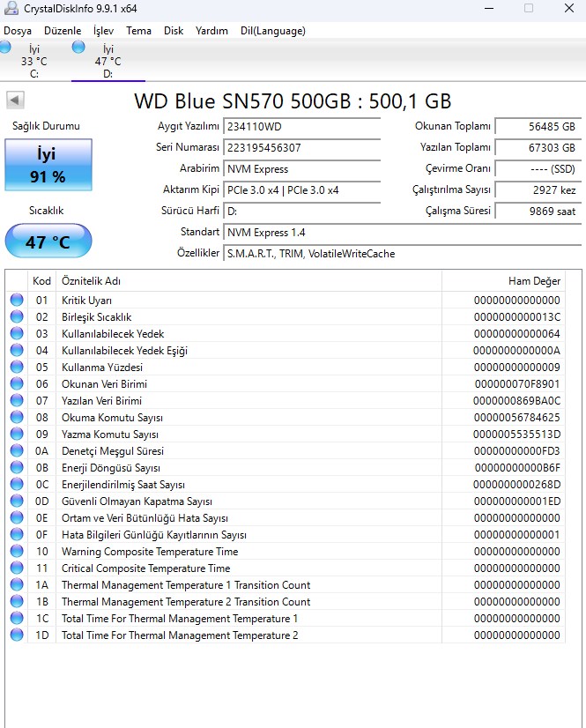Click status orb for Kullanılabilecek Yedek row
The image size is (586, 728).
17,333
